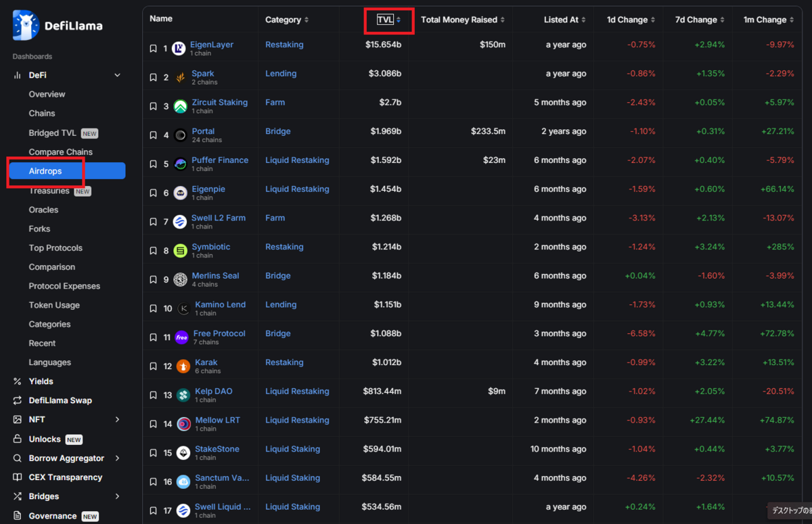The image size is (812, 524).
Task: Bookmark Eigenpie protocol
Action: click(154, 193)
